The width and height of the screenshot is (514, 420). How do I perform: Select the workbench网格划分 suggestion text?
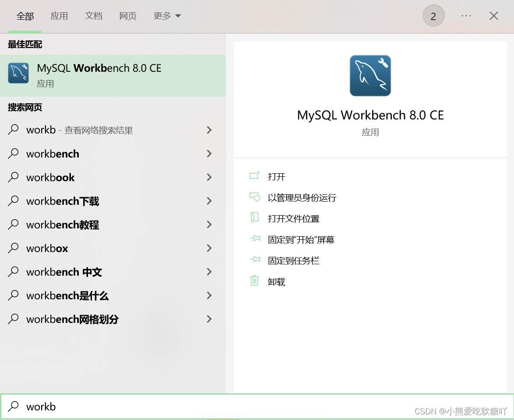[72, 319]
